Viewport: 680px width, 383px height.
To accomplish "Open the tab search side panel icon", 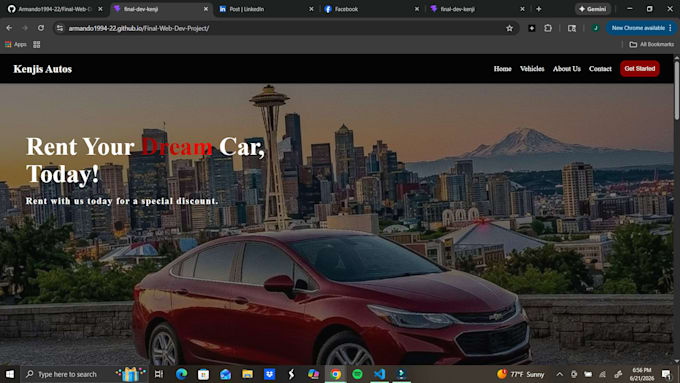I will [x=572, y=28].
